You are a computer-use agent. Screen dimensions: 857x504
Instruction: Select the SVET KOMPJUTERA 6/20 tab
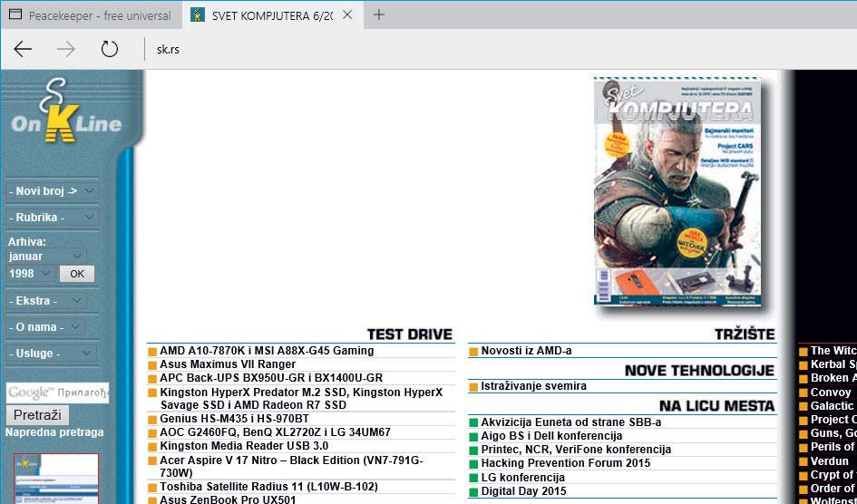pos(272,15)
